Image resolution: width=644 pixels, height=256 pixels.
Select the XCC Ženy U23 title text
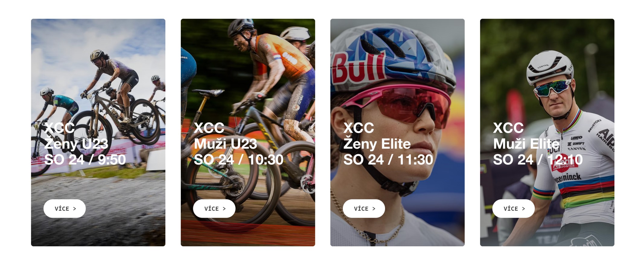click(76, 136)
